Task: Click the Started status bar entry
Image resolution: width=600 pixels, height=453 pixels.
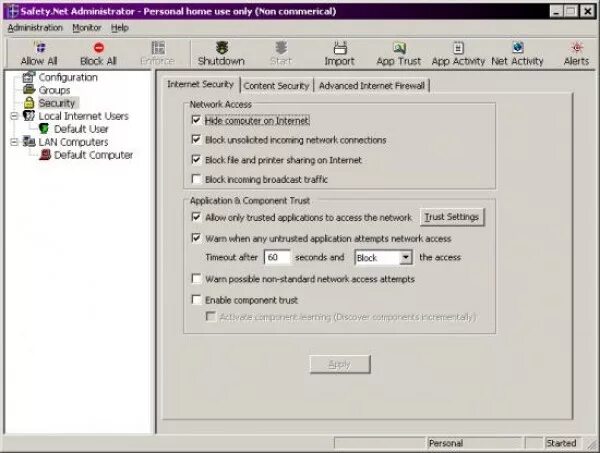Action: pos(562,443)
